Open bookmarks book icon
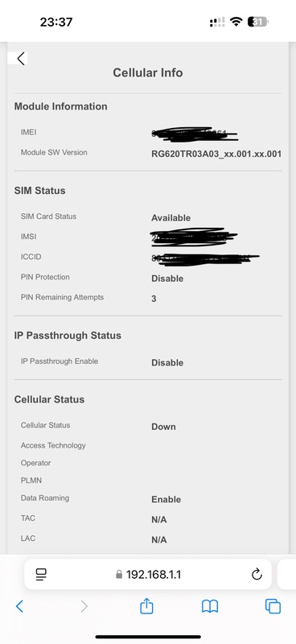Screen dimensions: 296x644 click(x=210, y=606)
